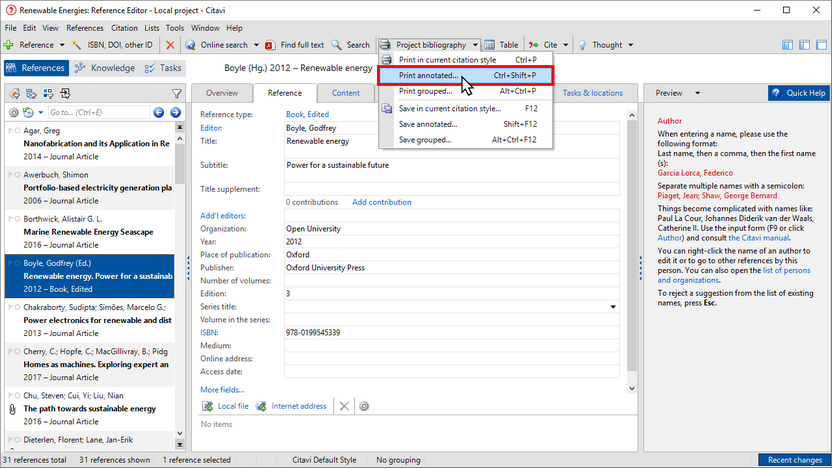Click the Quick Help button
832x468 pixels.
tap(799, 93)
